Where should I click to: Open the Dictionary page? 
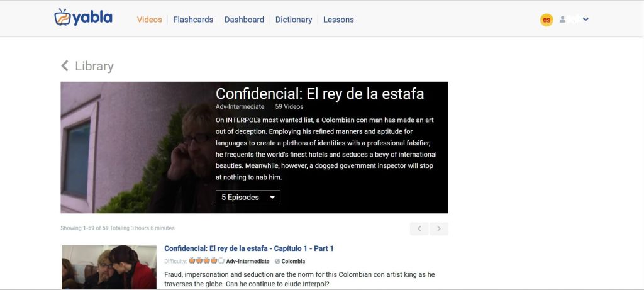click(294, 20)
